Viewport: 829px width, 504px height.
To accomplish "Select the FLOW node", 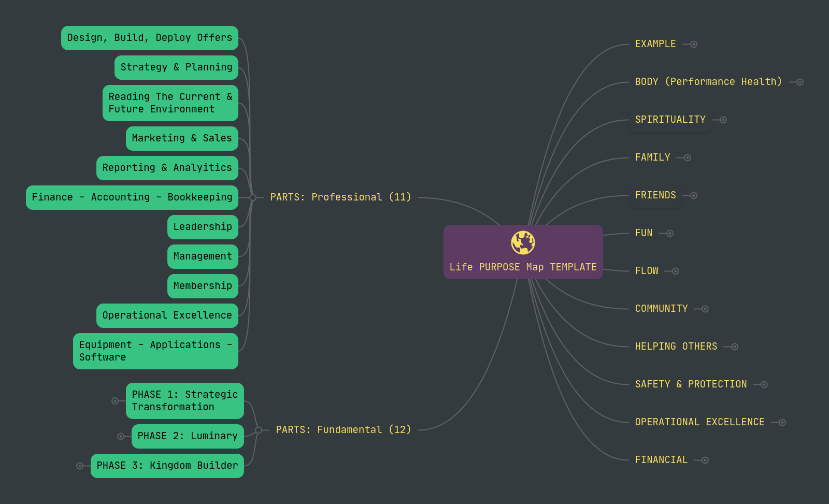I will [x=646, y=270].
